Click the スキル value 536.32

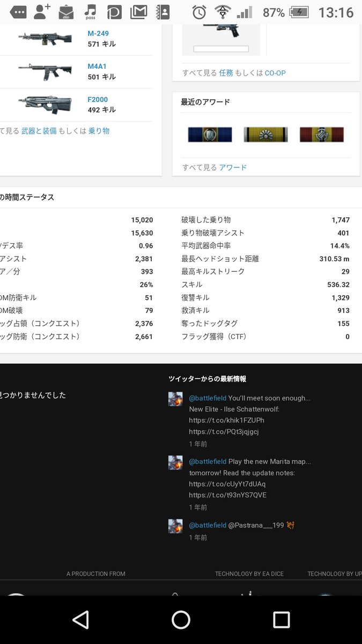pos(338,284)
